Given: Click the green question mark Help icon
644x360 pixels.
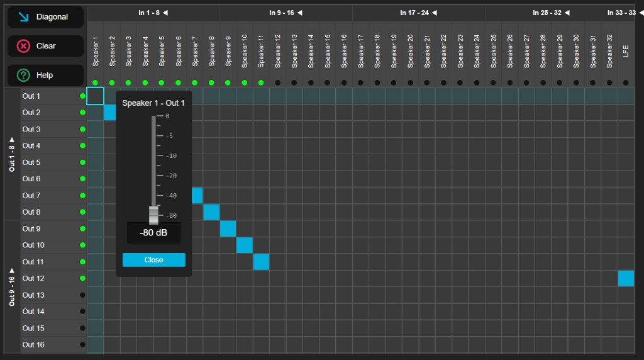Looking at the screenshot, I should [23, 75].
